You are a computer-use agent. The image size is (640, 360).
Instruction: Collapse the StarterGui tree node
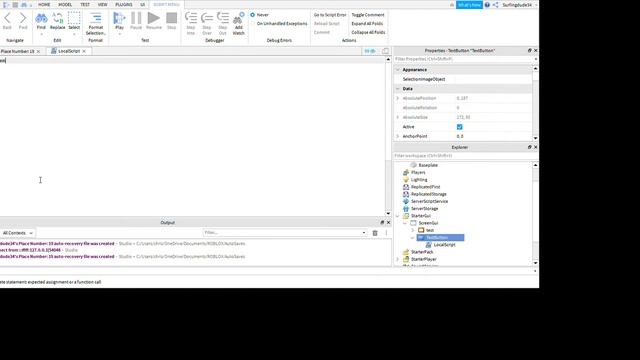(398, 216)
